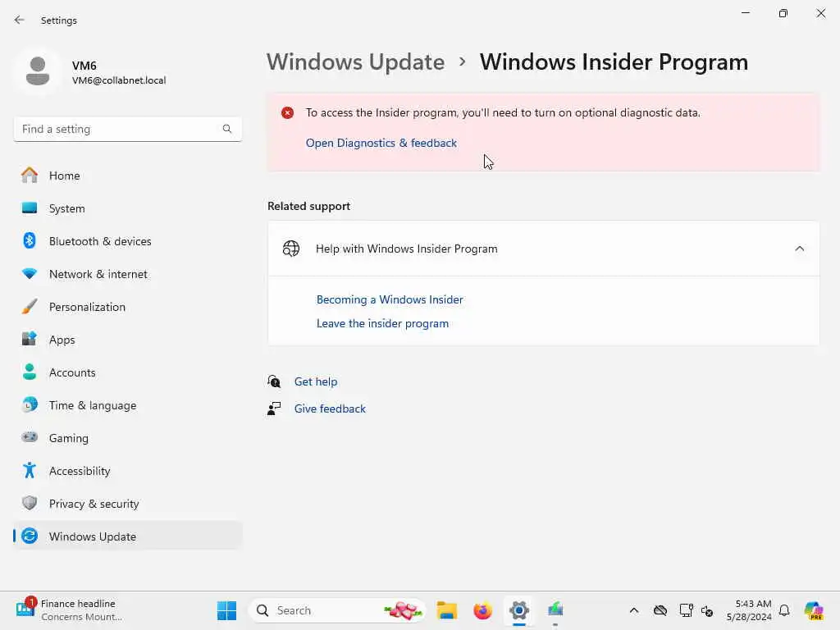Click the Give feedback link
The width and height of the screenshot is (840, 630).
tap(330, 409)
